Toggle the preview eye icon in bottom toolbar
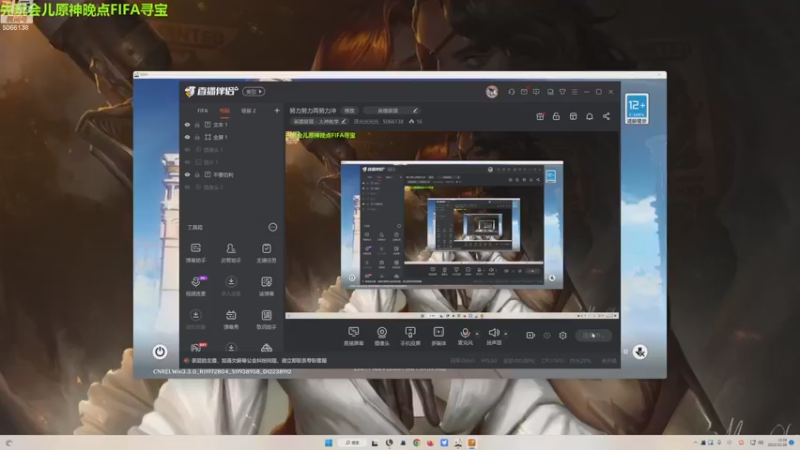 point(547,335)
